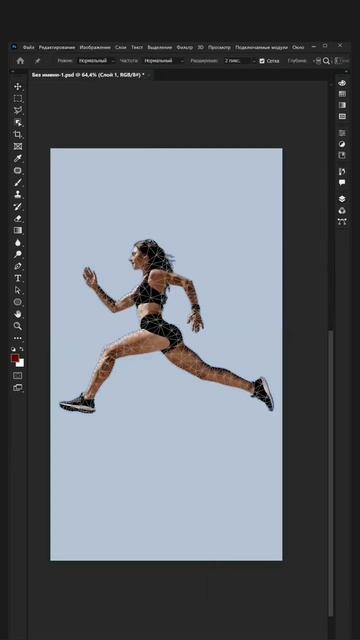Open the Фильтр menu
This screenshot has width=360, height=640.
[x=184, y=47]
